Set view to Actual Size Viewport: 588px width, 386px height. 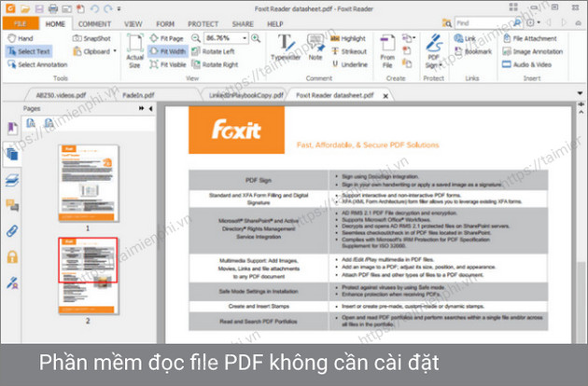click(134, 51)
